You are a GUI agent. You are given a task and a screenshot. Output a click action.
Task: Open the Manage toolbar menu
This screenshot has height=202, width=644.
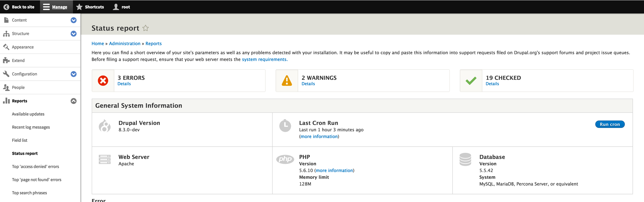[55, 7]
